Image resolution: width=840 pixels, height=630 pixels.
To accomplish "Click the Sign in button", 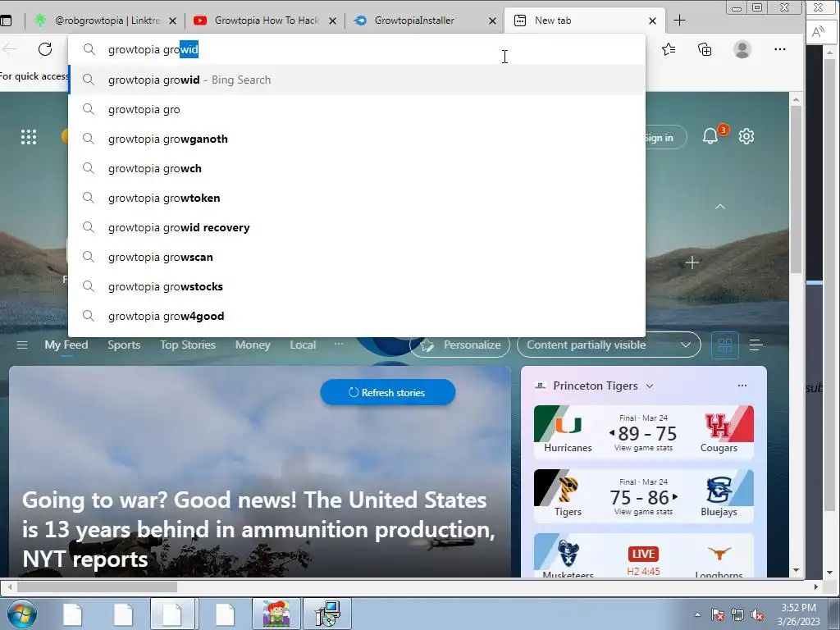I will coord(664,138).
